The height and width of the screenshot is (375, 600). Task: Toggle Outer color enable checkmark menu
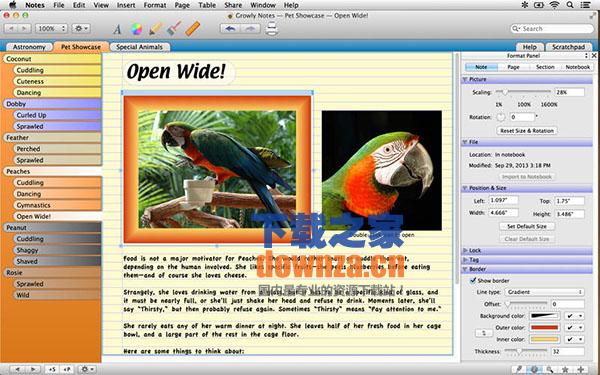pyautogui.click(x=575, y=328)
